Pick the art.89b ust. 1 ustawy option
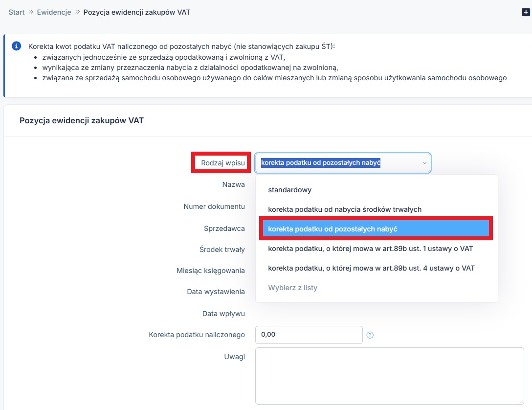Viewport: 532px width, 410px height. (x=370, y=249)
